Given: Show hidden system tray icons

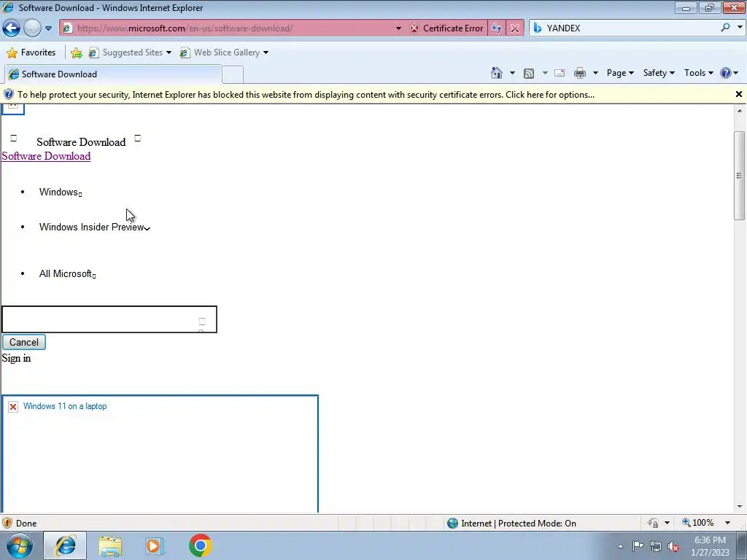Looking at the screenshot, I should 620,546.
